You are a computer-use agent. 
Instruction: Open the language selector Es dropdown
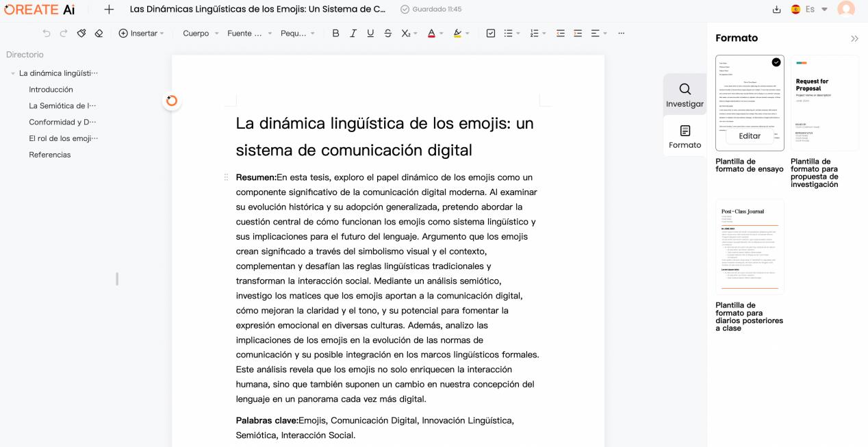pyautogui.click(x=810, y=10)
